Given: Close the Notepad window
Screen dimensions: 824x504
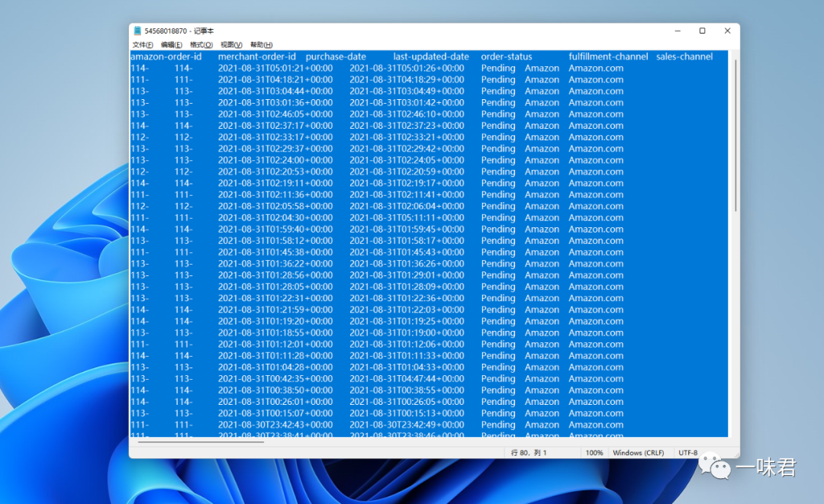Looking at the screenshot, I should 727,31.
